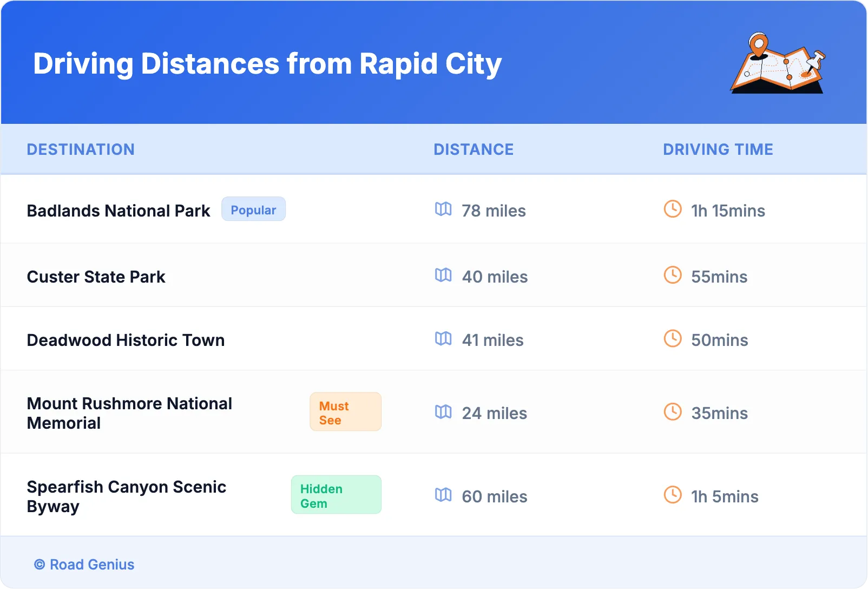Click the 78 miles distance value
868x589 pixels.
tap(494, 211)
